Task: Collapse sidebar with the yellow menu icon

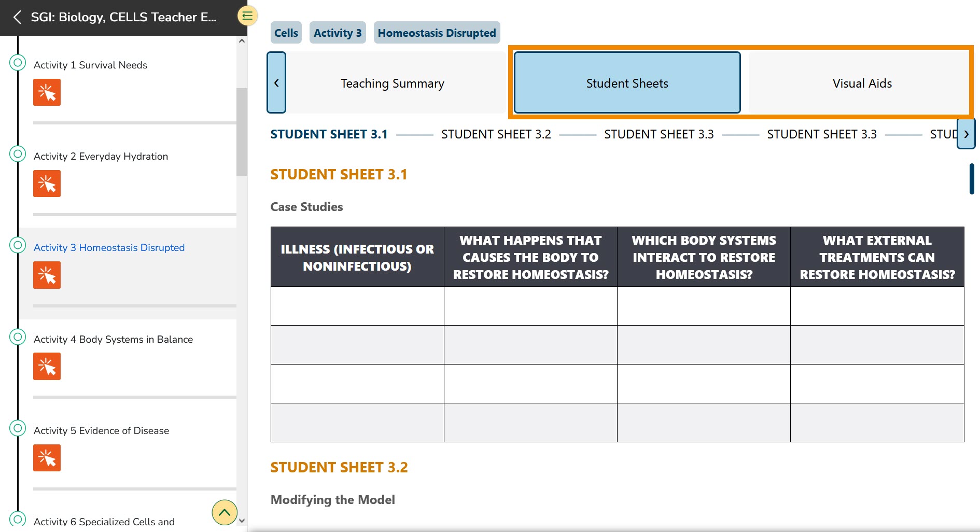Action: tap(247, 16)
